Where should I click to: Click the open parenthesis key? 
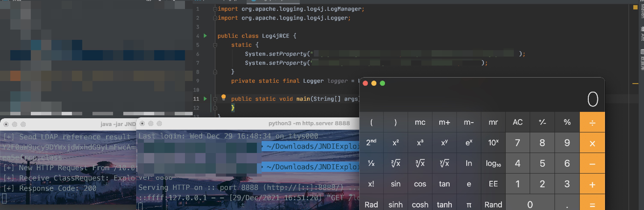pos(371,122)
